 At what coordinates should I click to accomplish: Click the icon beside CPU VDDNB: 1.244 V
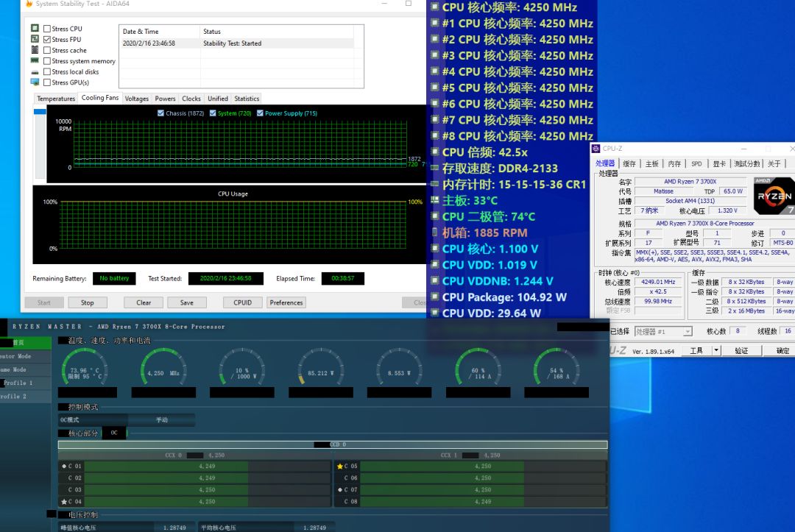coord(434,280)
